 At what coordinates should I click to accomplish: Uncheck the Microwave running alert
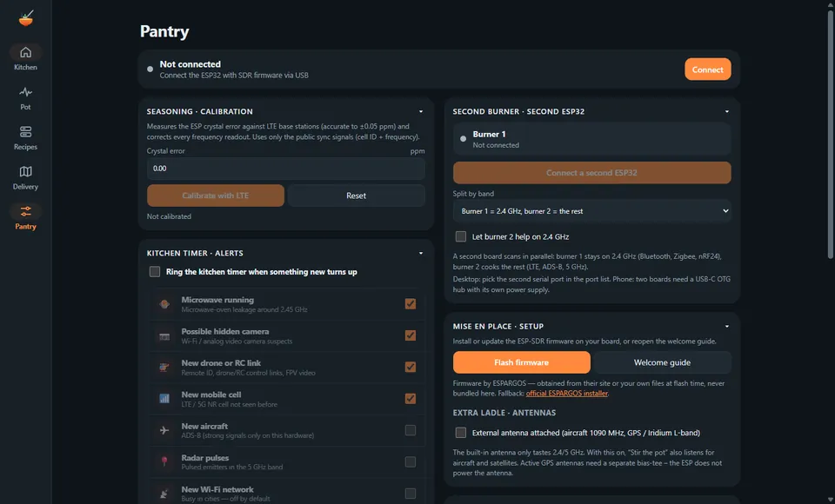pyautogui.click(x=410, y=304)
